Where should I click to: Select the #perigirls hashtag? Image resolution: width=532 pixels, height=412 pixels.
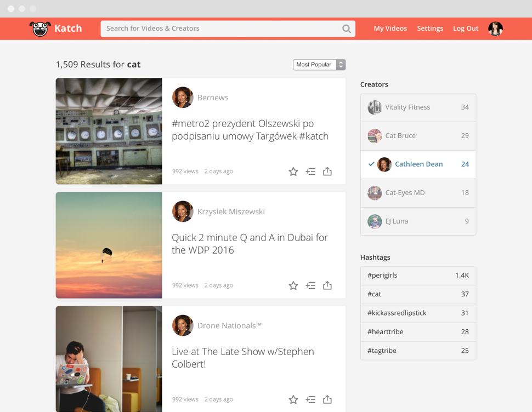(418, 276)
